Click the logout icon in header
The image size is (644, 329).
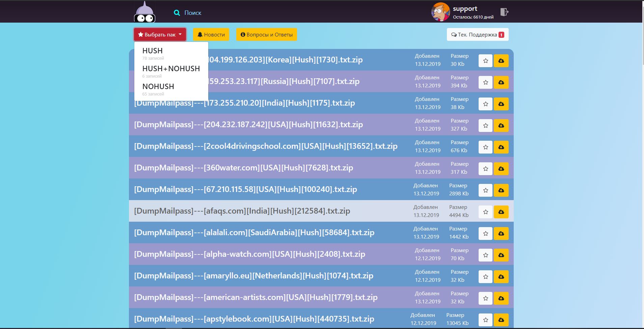(504, 12)
